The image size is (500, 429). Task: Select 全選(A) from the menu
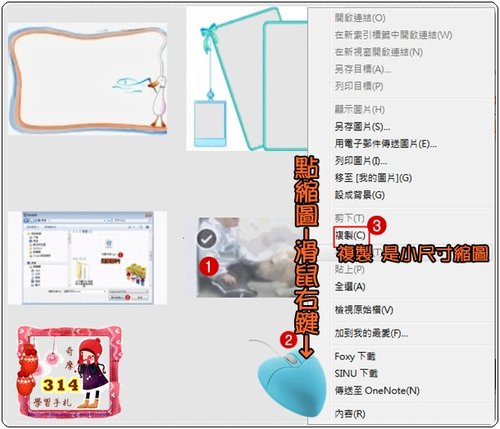(350, 286)
